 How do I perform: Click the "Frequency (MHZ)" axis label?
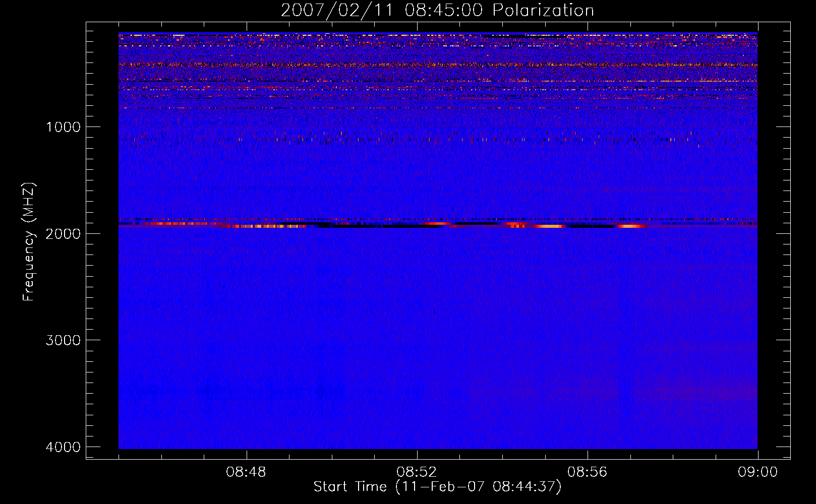point(29,242)
